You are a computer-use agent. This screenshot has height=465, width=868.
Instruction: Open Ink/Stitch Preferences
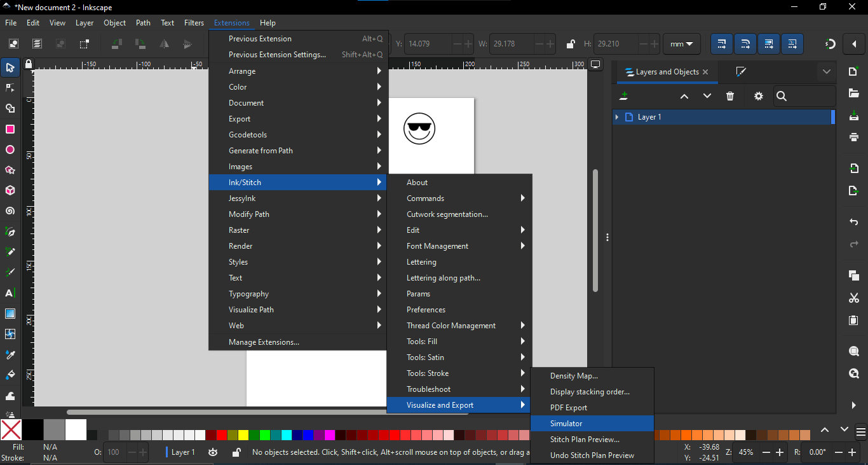(x=459, y=310)
